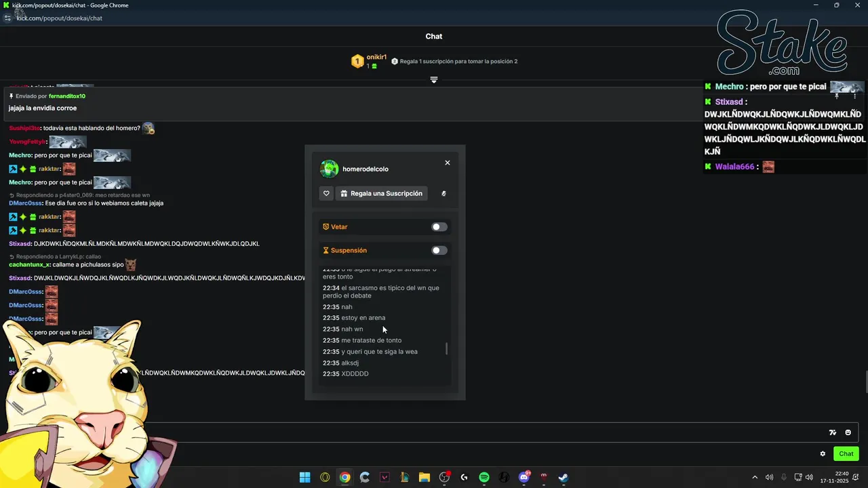
Task: Open the Windows Start menu
Action: (x=305, y=477)
